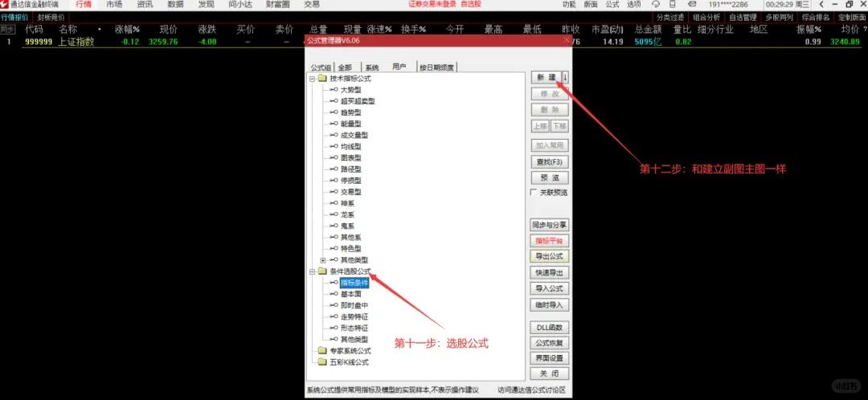Open the 交易 menu
The height and width of the screenshot is (400, 868).
312,5
